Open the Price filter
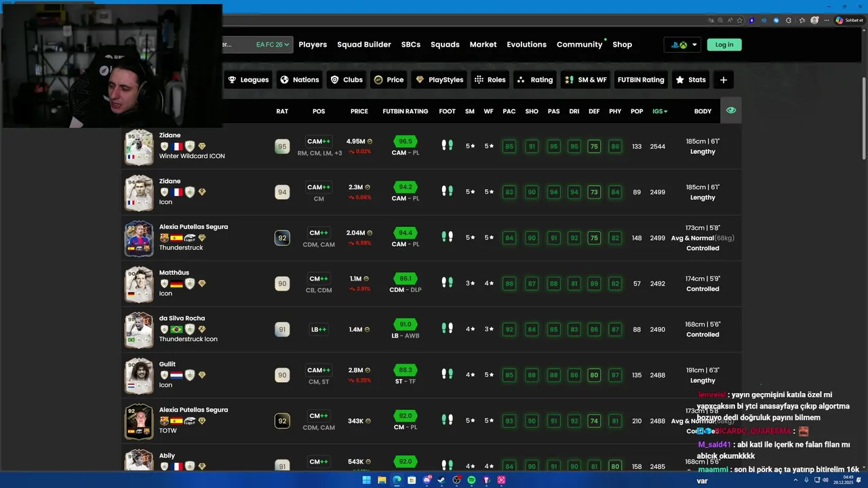This screenshot has height=488, width=868. click(389, 79)
